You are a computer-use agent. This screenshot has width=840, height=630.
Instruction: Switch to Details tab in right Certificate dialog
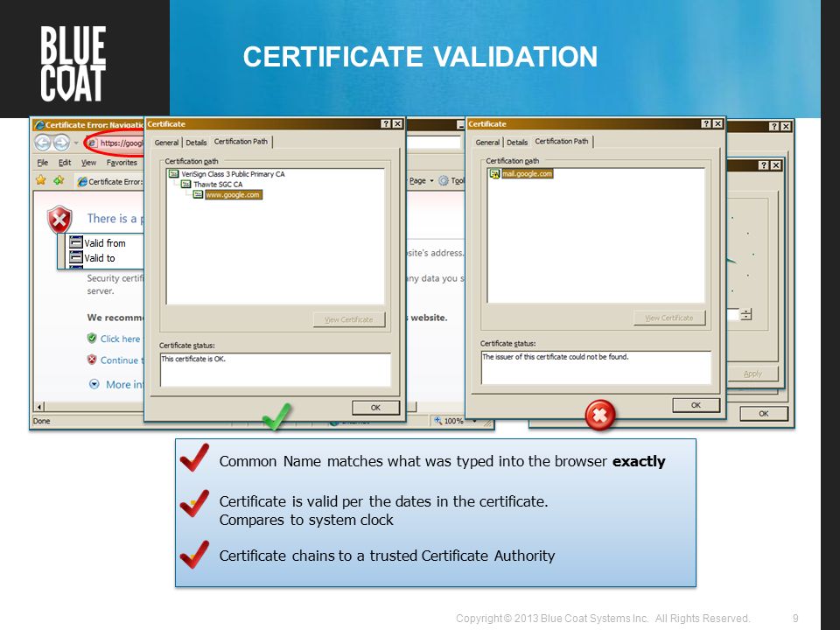pos(517,142)
